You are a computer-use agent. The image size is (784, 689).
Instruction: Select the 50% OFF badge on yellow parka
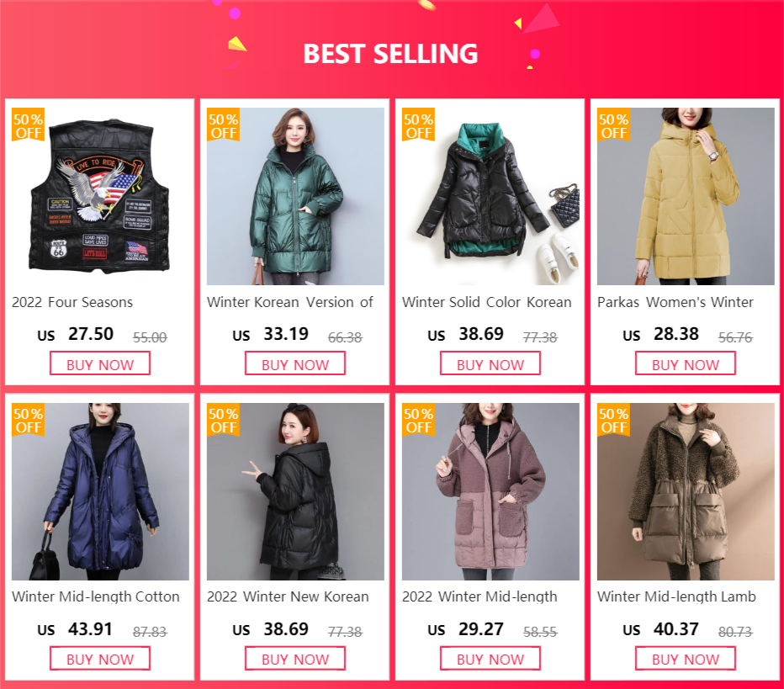pos(613,125)
